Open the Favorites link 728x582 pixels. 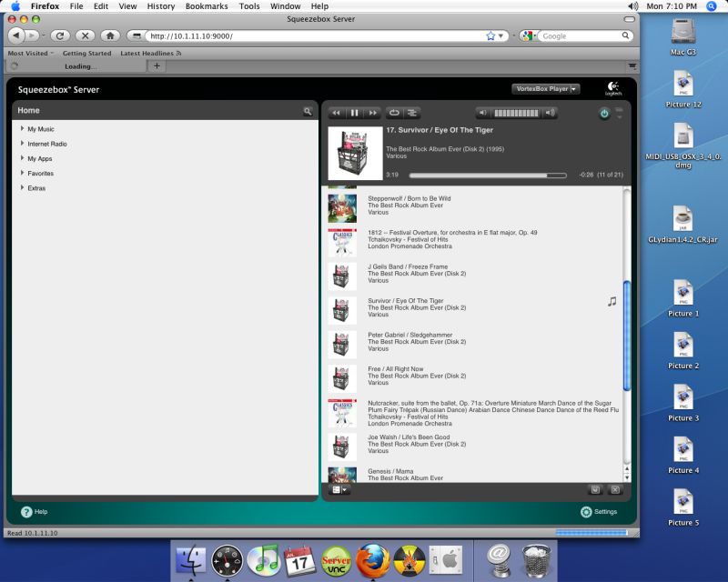click(40, 173)
